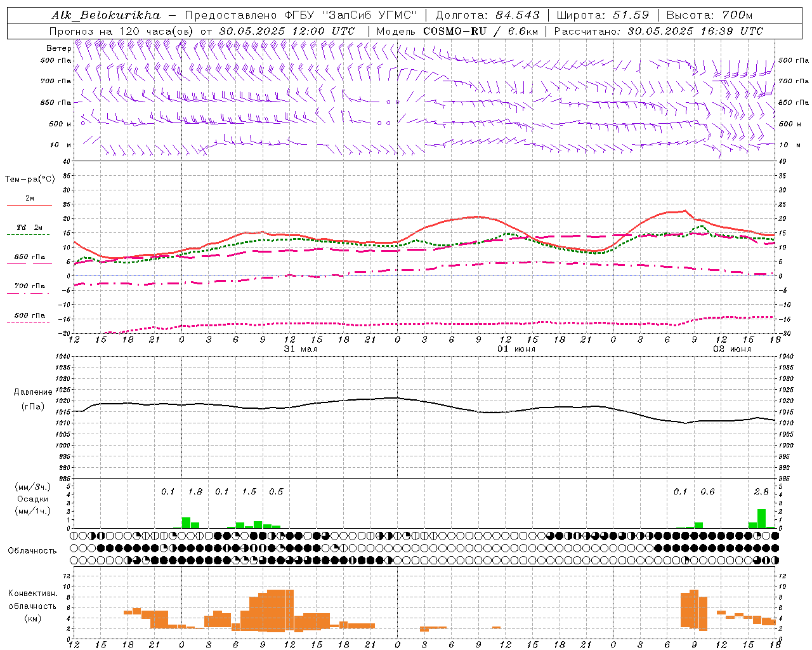The width and height of the screenshot is (812, 650).
Task: Click the right-side 10 м wind level label
Action: click(790, 145)
